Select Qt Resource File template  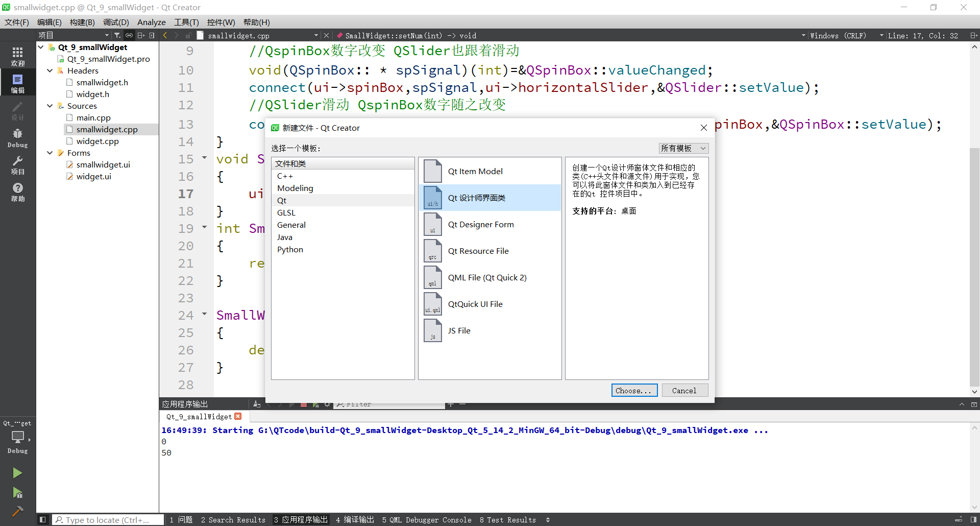point(489,251)
